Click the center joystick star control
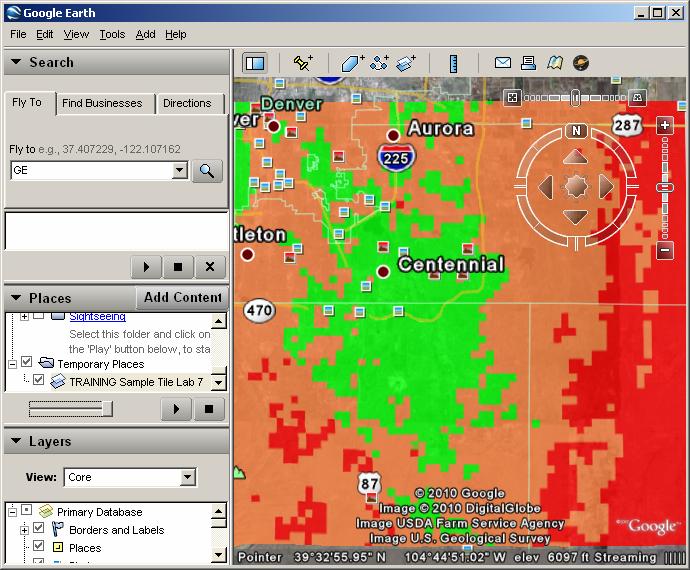Viewport: 690px width, 570px height. 576,187
